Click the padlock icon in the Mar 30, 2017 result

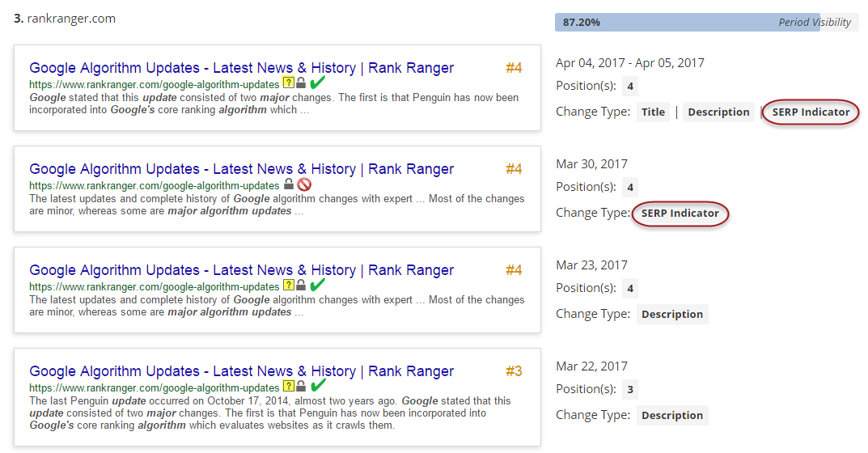click(x=289, y=184)
